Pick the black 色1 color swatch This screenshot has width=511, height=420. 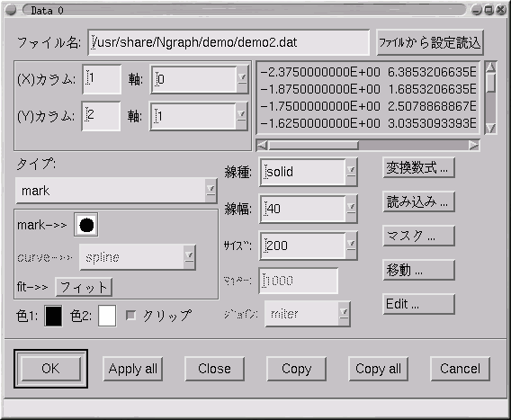[53, 316]
